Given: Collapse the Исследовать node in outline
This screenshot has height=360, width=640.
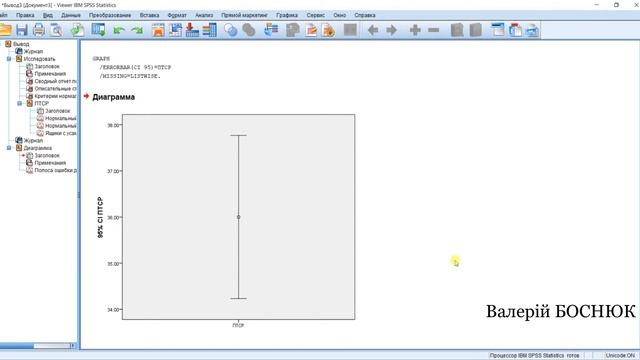Looking at the screenshot, I should 9,59.
